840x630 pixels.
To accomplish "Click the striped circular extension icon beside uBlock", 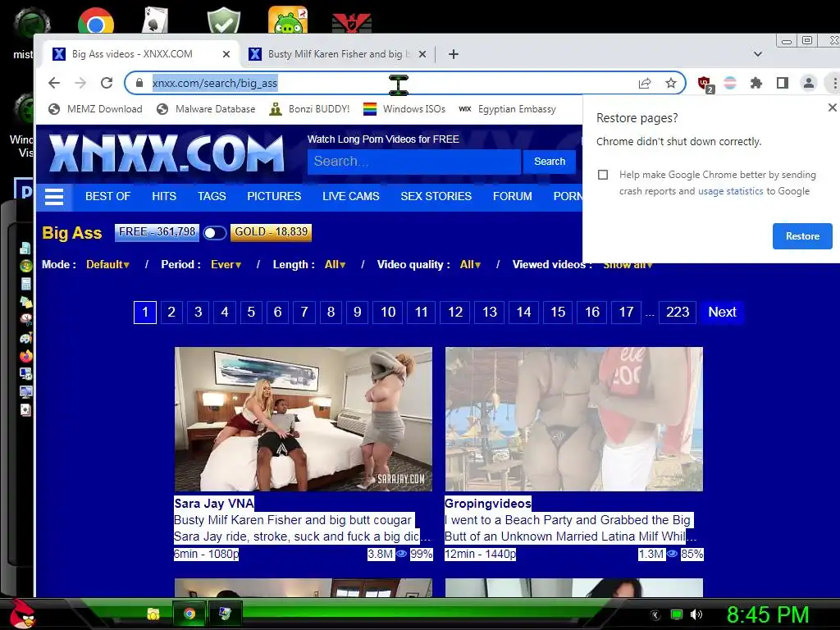I will tap(729, 83).
